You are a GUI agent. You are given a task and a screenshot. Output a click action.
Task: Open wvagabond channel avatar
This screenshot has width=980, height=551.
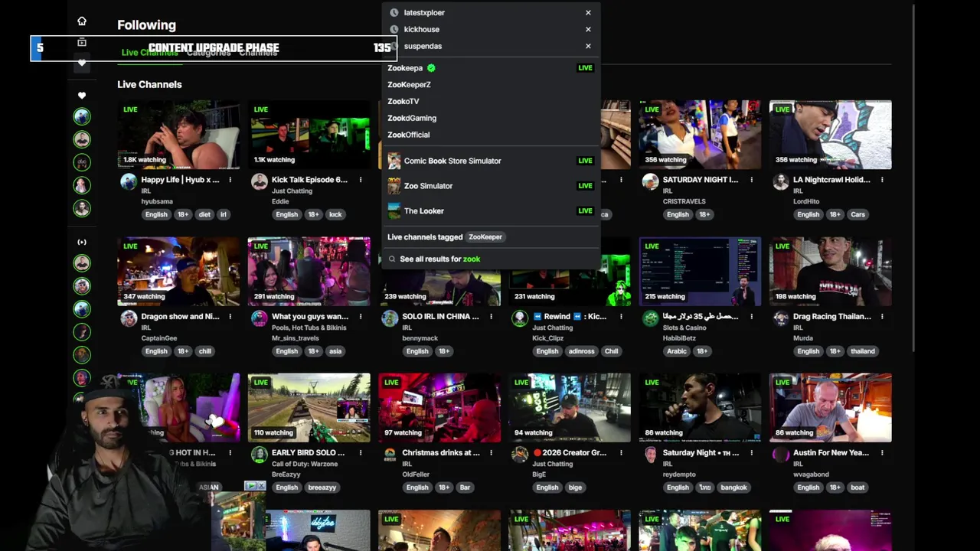tap(781, 454)
